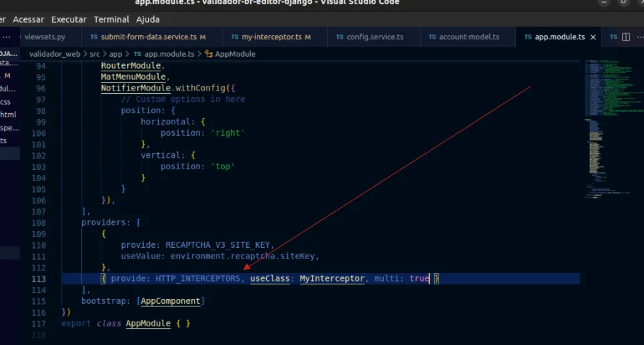Click the TS icon on the my-interceptor.ts tab

(x=234, y=37)
